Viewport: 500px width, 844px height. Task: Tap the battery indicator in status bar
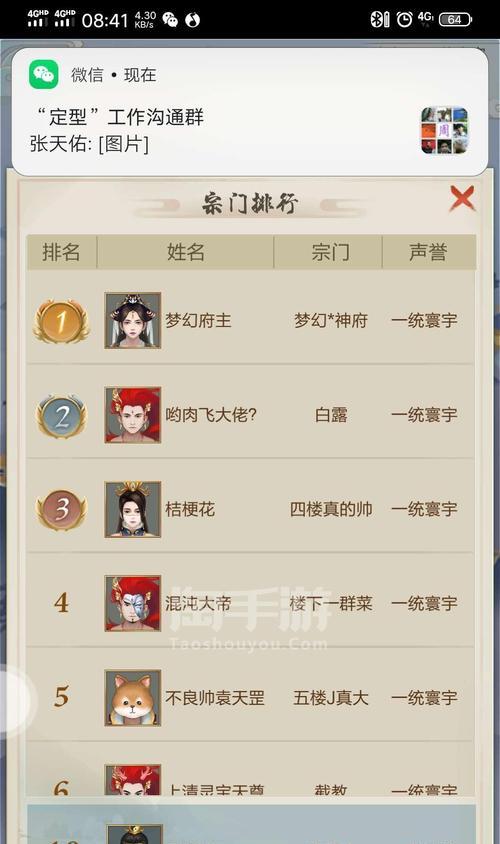(x=455, y=20)
